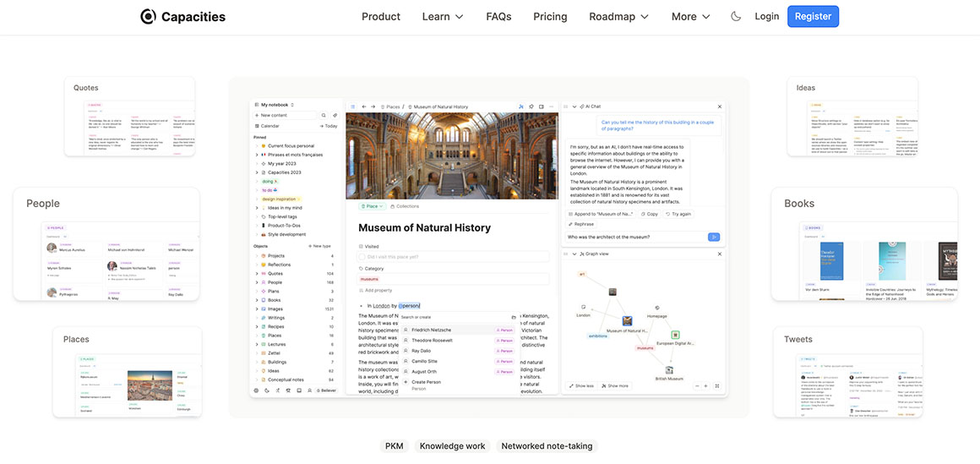Open the More dropdown in the navbar
Screen dimensions: 980x464
(690, 16)
